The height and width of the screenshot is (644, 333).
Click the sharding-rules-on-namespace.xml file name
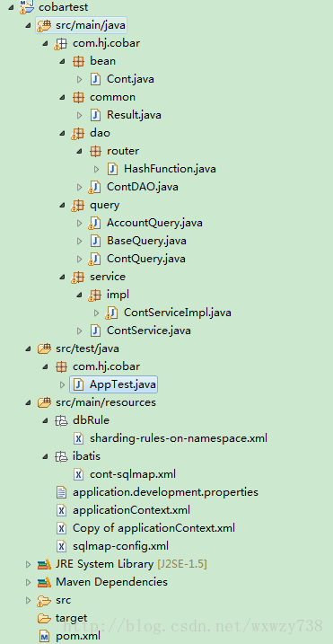(179, 438)
